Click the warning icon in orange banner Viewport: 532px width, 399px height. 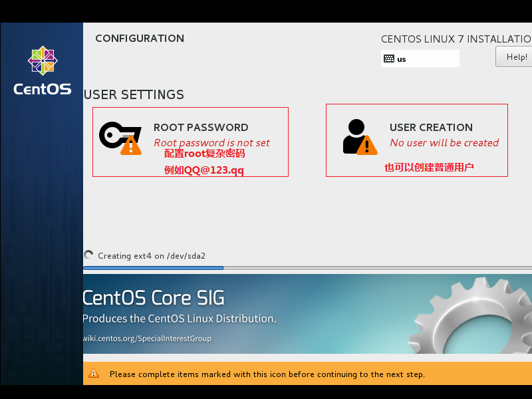pyautogui.click(x=94, y=374)
